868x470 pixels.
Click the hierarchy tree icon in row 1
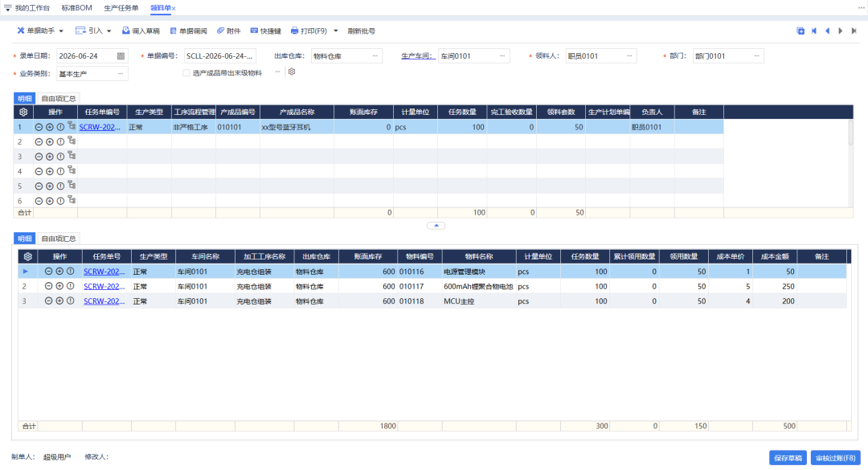[x=72, y=126]
